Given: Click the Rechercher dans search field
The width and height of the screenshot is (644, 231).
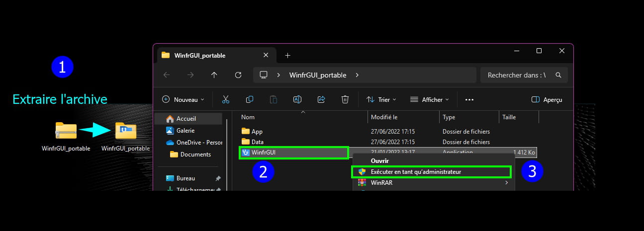Looking at the screenshot, I should (524, 75).
